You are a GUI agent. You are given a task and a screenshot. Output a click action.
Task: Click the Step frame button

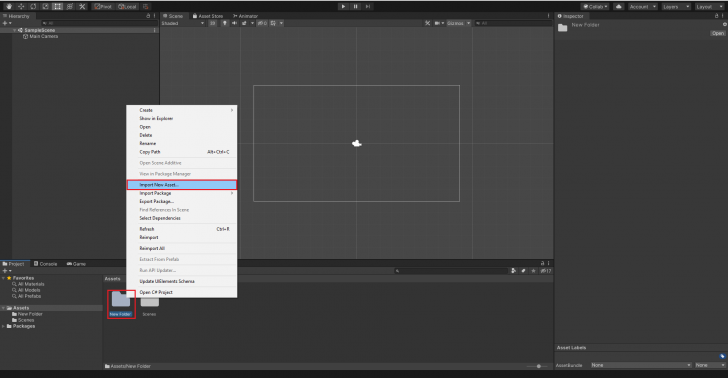pos(368,7)
